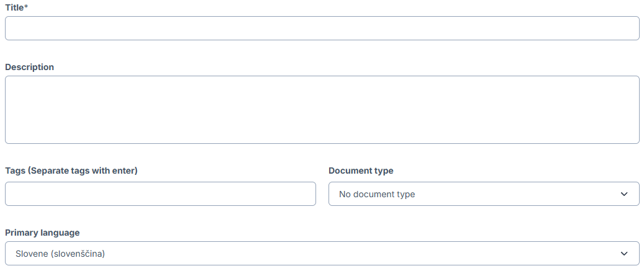Expand the language list showing Slovene
Viewport: 644px width, 271px height.
coord(322,253)
